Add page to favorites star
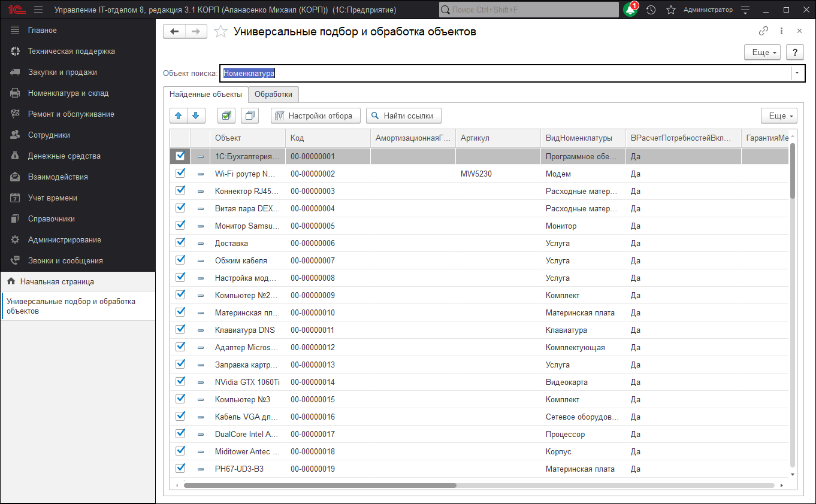The image size is (816, 504). coord(221,32)
